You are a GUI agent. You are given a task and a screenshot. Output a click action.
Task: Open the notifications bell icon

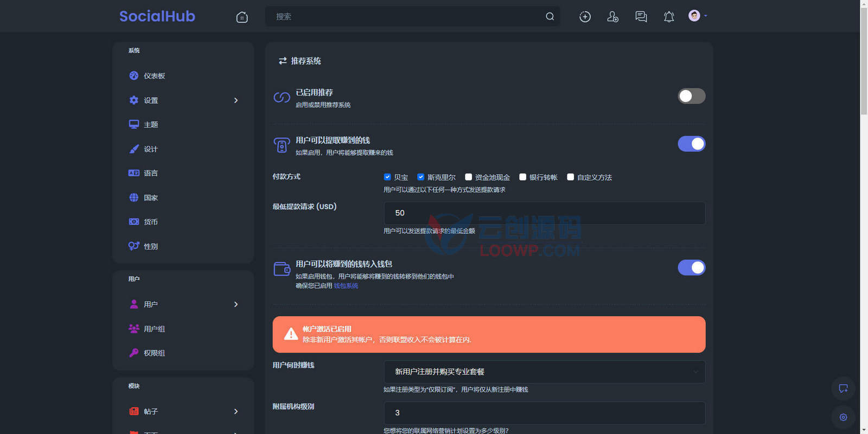click(x=669, y=17)
